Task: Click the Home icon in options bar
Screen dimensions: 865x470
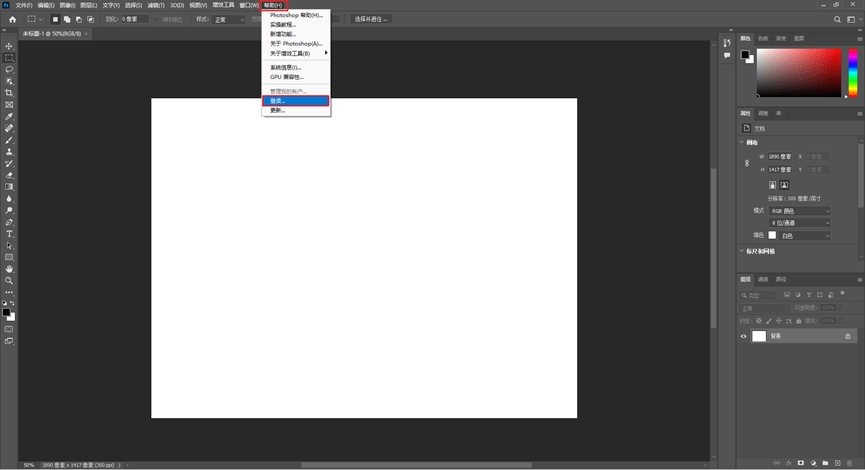Action: [12, 19]
